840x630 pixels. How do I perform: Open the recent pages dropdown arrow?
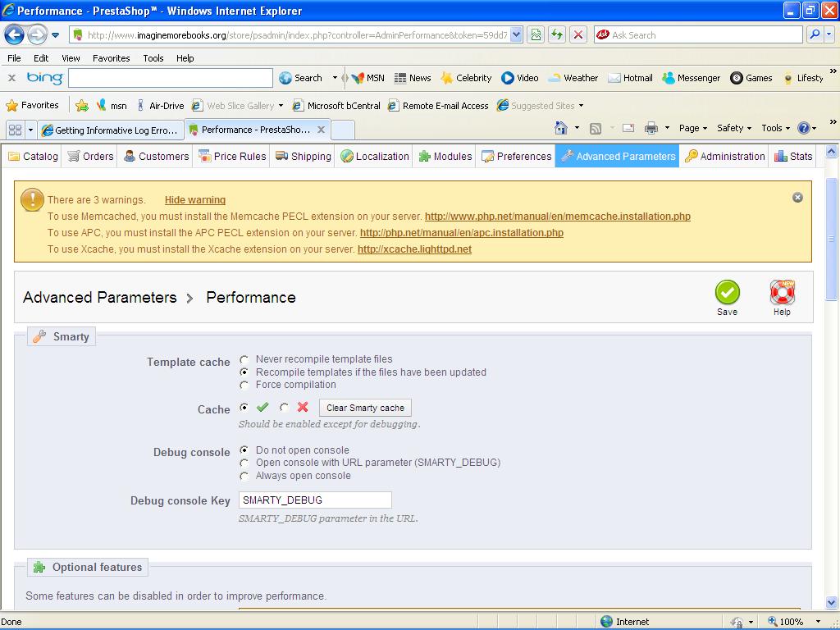coord(55,35)
